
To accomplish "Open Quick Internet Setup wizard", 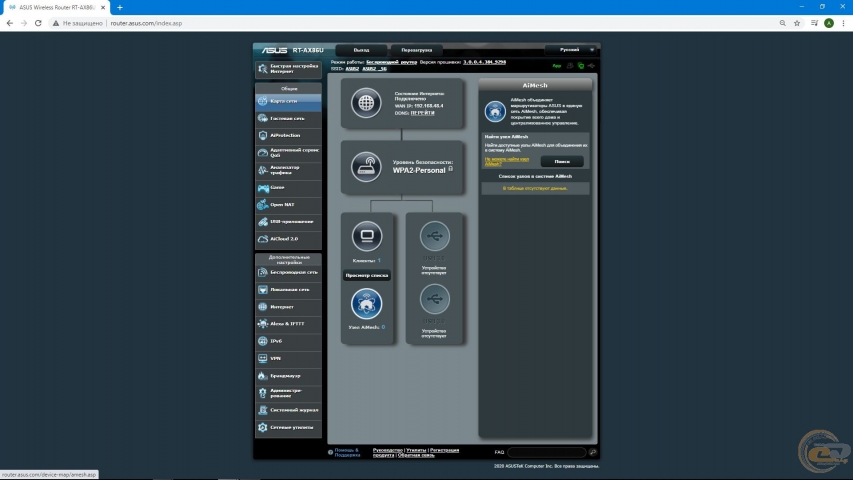I will pos(288,69).
